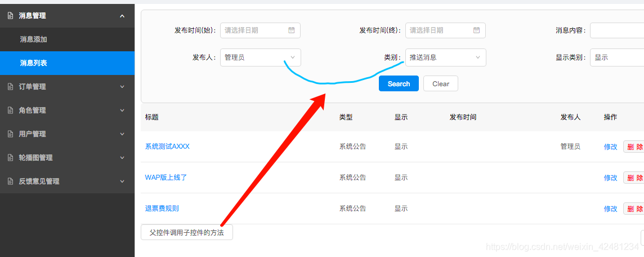This screenshot has height=257, width=644.
Task: Click the 标题 column header
Action: point(151,117)
